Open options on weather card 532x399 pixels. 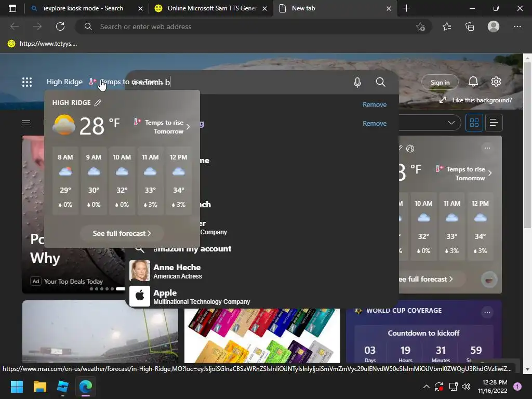487,148
